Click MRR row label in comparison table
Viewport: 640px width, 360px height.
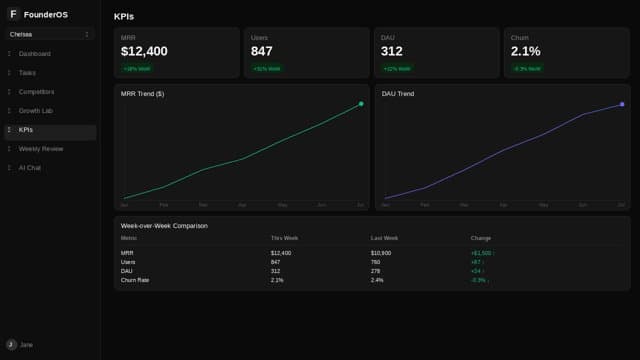pyautogui.click(x=127, y=253)
